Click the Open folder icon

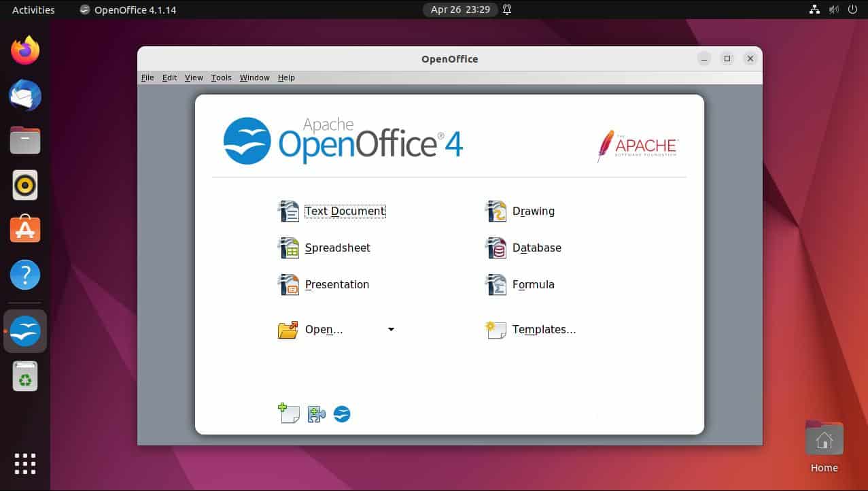click(288, 330)
